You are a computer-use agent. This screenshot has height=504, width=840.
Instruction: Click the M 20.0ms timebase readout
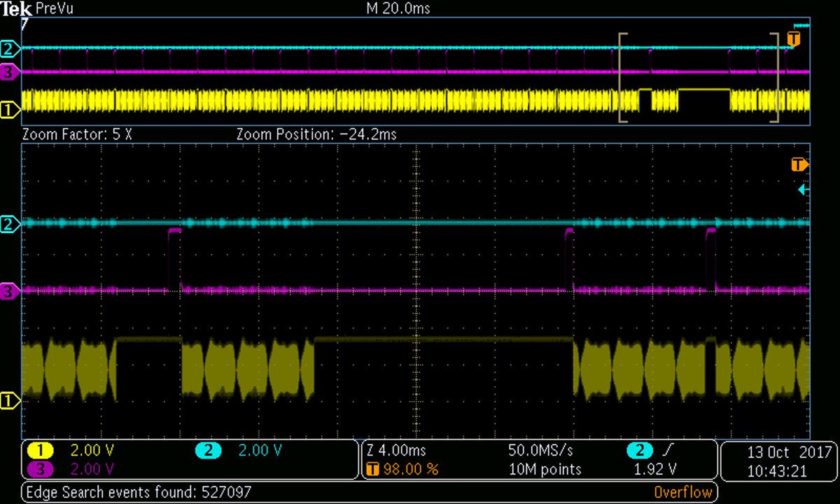point(398,9)
